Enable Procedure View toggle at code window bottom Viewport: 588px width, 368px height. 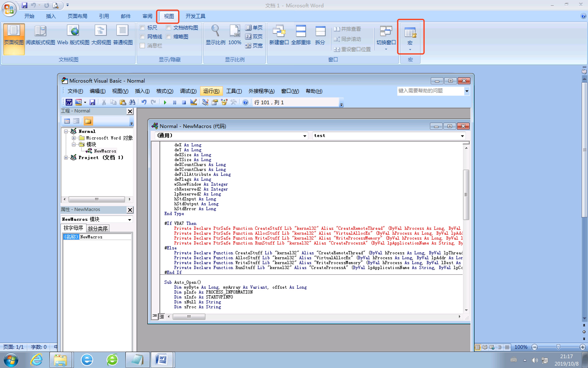[x=155, y=316]
